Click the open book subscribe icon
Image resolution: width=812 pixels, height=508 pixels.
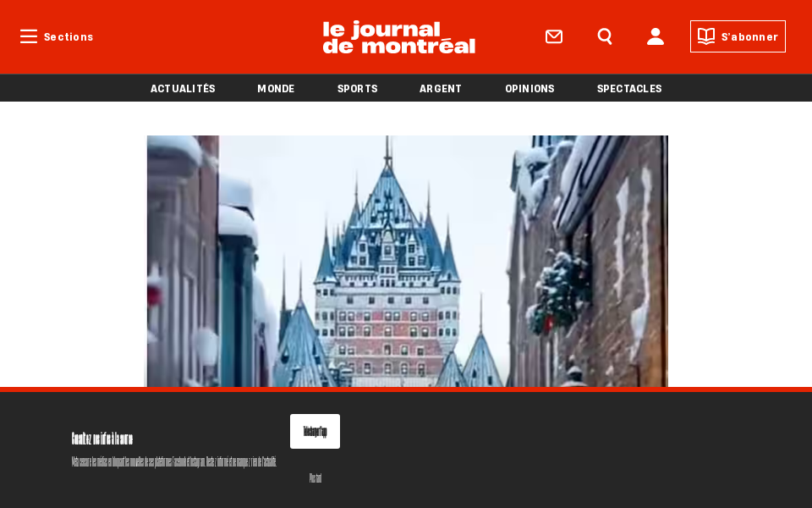[x=706, y=36]
